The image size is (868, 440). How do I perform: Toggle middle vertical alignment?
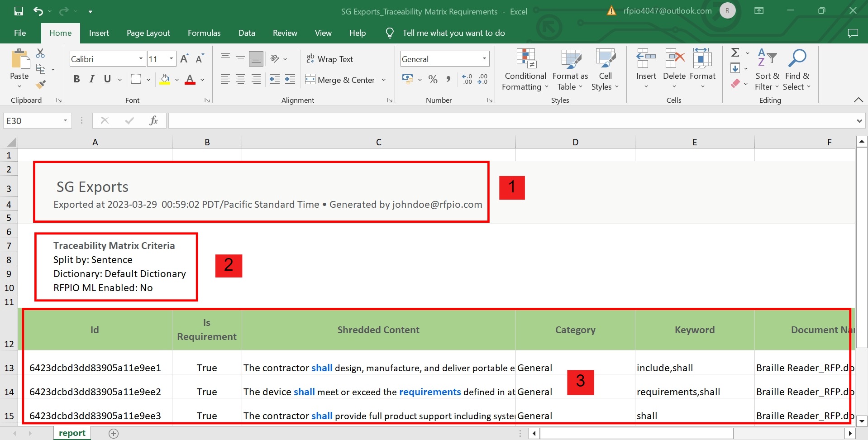(x=241, y=58)
